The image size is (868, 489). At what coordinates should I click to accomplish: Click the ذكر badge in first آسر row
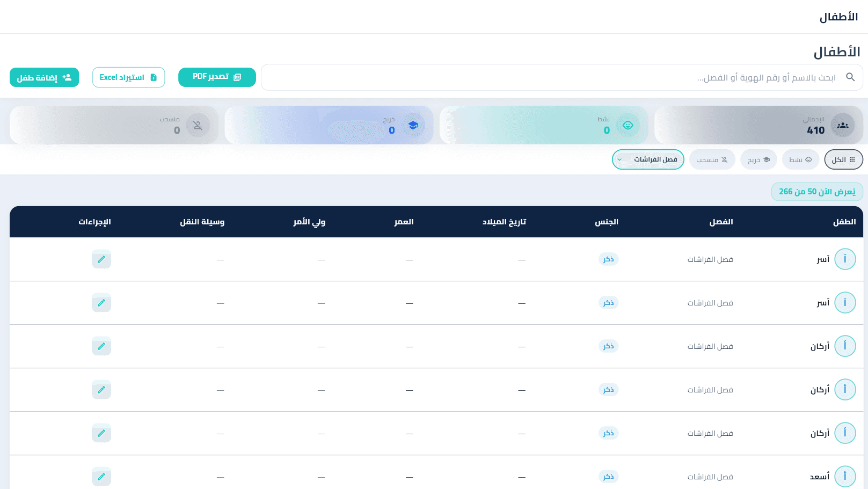click(608, 259)
